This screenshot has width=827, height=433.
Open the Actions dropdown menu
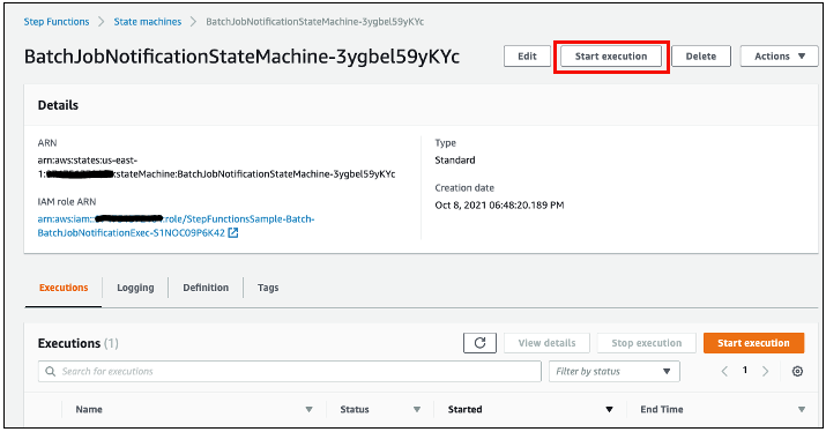click(779, 56)
